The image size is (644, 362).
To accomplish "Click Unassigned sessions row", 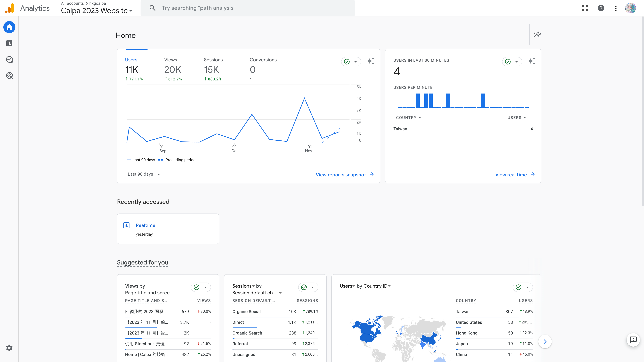I will tap(275, 354).
